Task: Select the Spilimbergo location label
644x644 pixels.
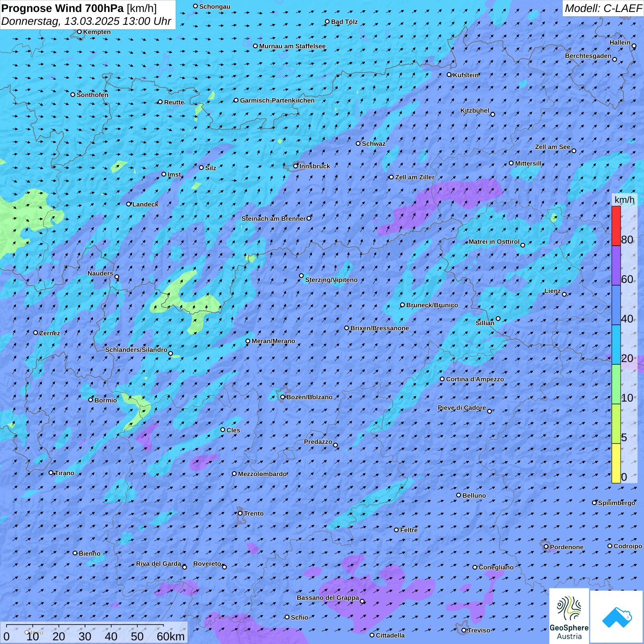Action: coord(616,503)
